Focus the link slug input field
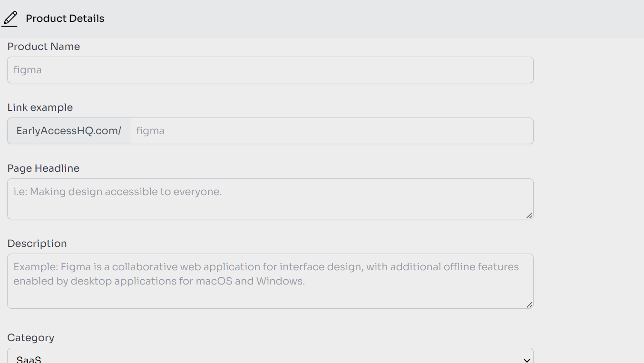 [332, 131]
